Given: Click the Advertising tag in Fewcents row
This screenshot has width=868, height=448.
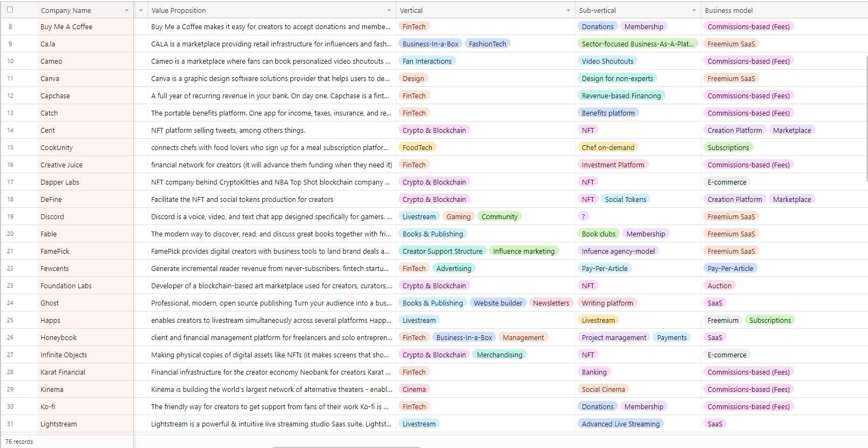Looking at the screenshot, I should [453, 268].
